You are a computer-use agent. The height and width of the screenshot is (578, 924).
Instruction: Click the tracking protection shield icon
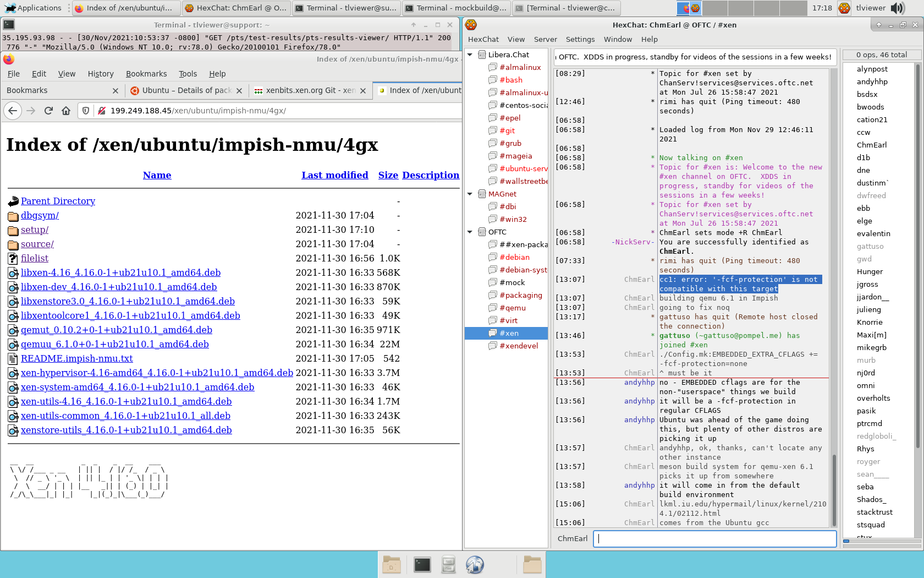86,111
